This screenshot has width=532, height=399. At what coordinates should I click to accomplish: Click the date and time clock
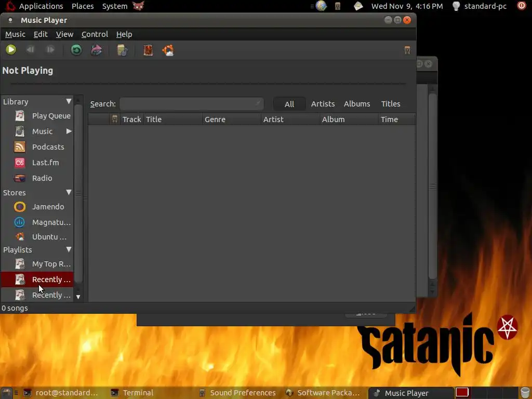point(407,6)
